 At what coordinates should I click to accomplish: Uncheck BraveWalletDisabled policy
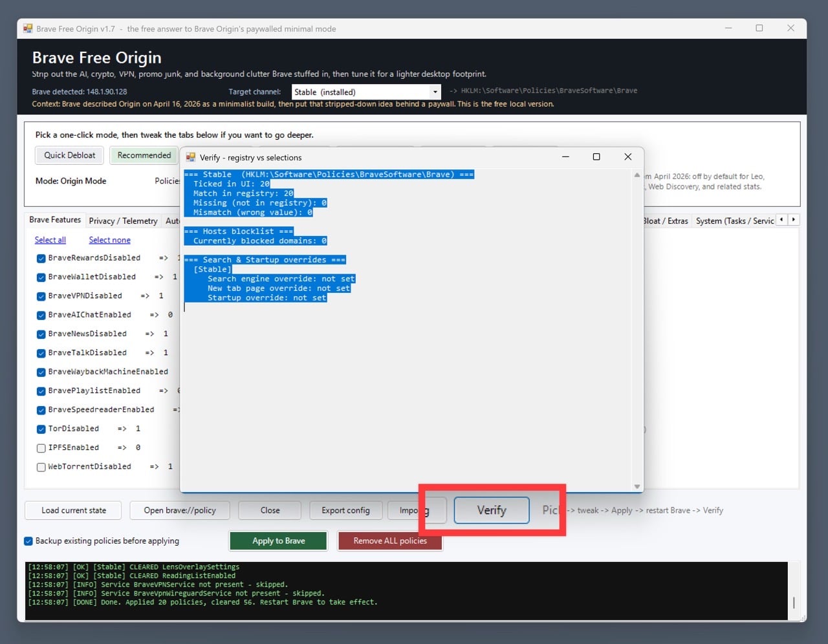tap(41, 277)
